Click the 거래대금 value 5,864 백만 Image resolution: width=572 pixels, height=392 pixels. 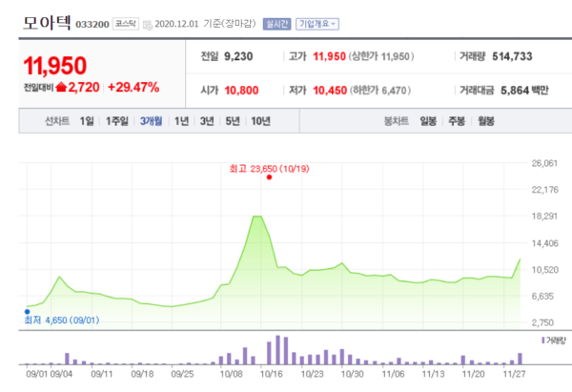(524, 91)
